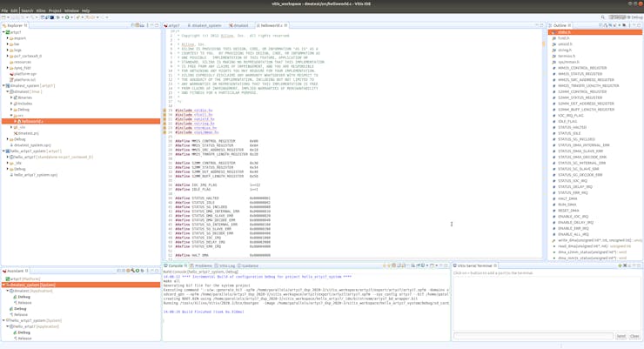Image resolution: width=644 pixels, height=349 pixels.
Task: Click the search magnifier icon top right
Action: coord(603,17)
